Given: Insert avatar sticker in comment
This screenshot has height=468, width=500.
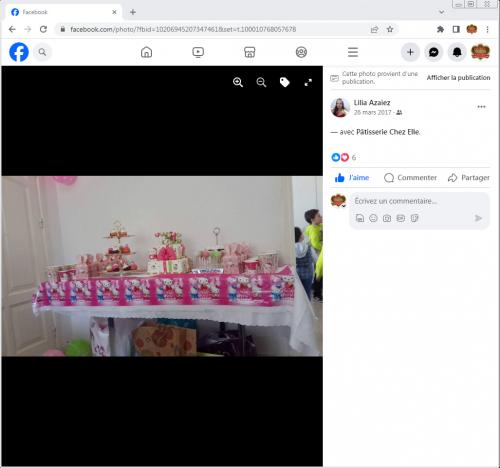Looking at the screenshot, I should point(360,218).
